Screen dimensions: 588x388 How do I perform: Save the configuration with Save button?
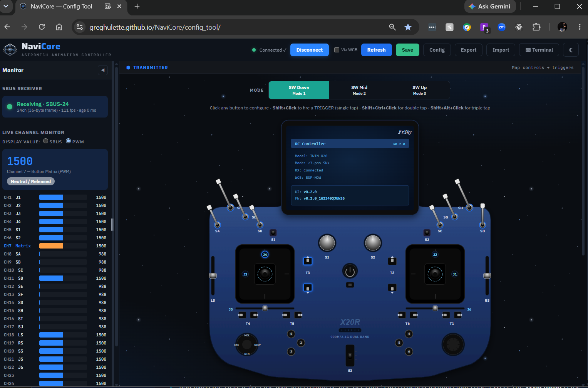(x=407, y=50)
